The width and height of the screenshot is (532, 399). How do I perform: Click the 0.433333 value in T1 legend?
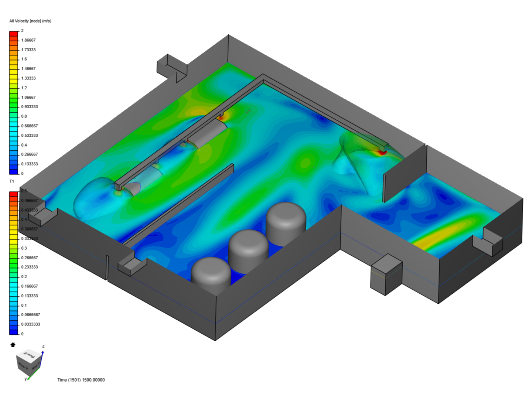click(30, 210)
